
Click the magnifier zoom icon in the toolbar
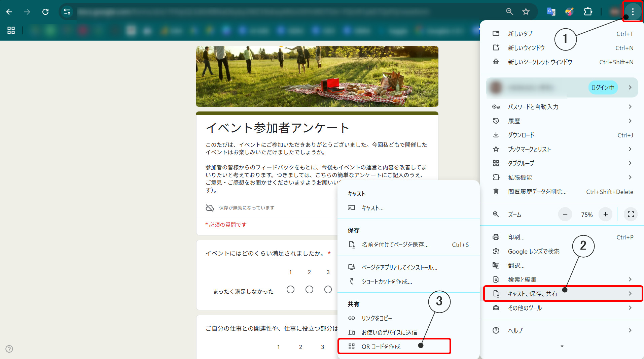(509, 11)
